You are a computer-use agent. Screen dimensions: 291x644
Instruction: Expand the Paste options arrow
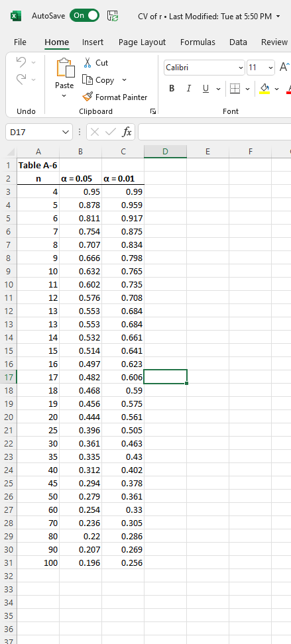[64, 96]
